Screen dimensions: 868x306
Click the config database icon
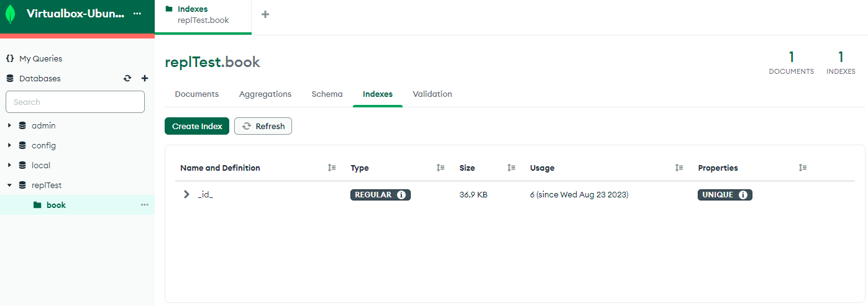pos(22,145)
